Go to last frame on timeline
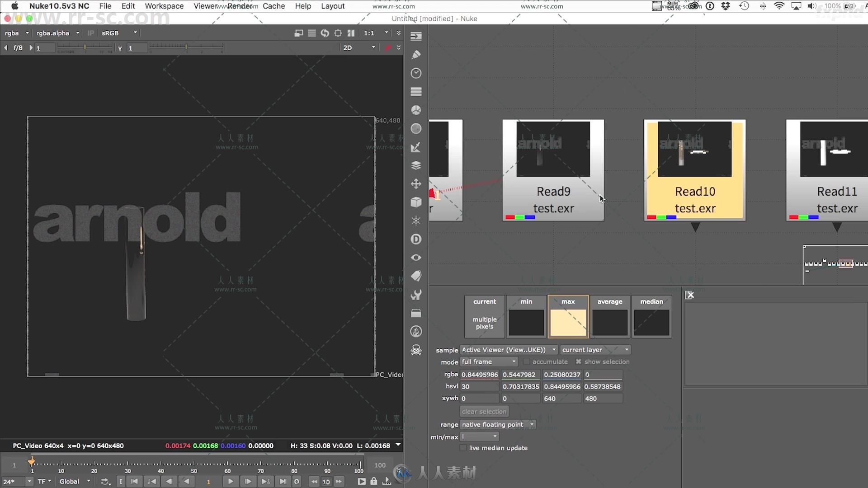This screenshot has height=488, width=868. [283, 482]
